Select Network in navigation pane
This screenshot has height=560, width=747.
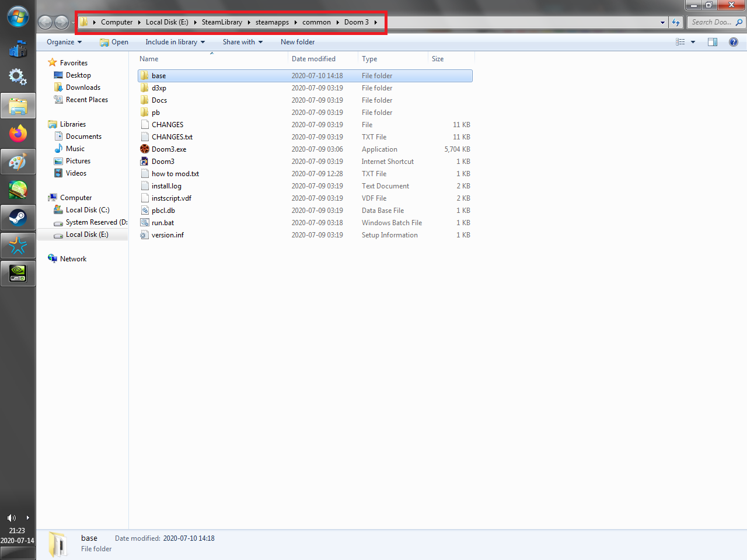73,259
